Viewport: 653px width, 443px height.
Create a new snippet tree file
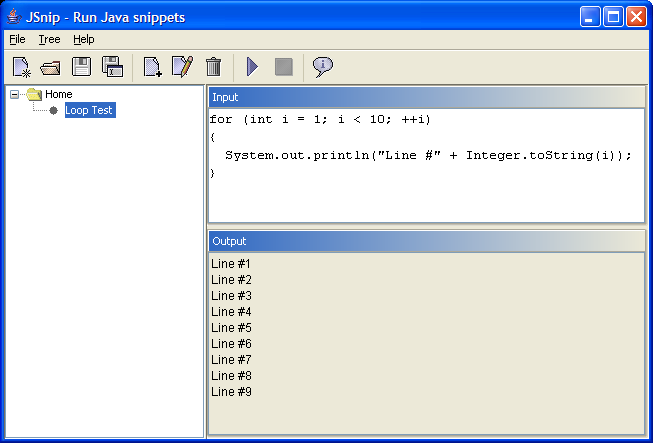point(21,67)
